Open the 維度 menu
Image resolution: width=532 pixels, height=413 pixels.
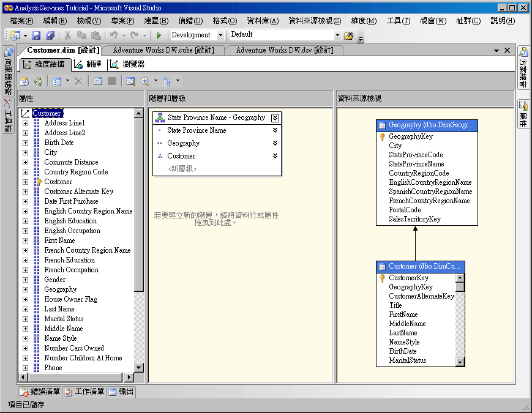point(364,21)
